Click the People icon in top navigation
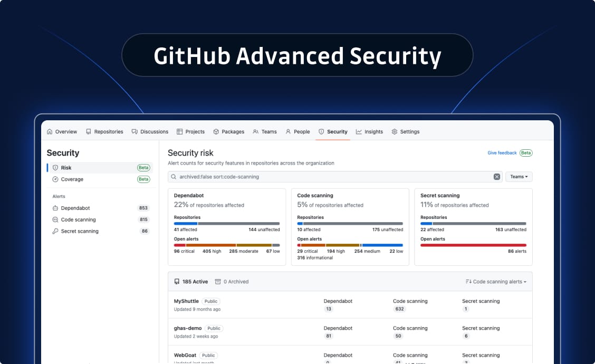 point(288,131)
